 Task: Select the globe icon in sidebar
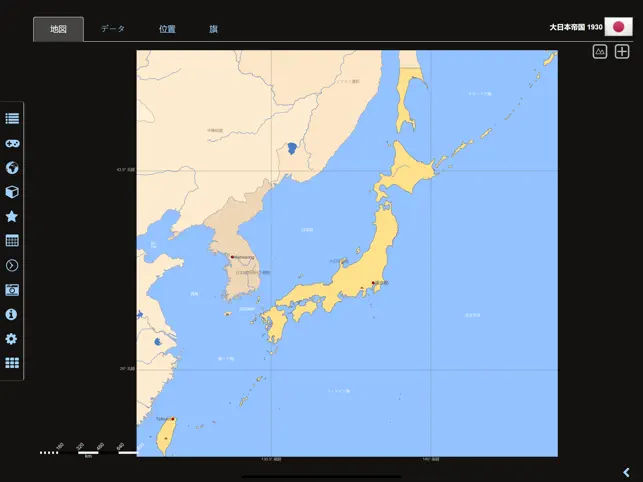click(x=12, y=168)
